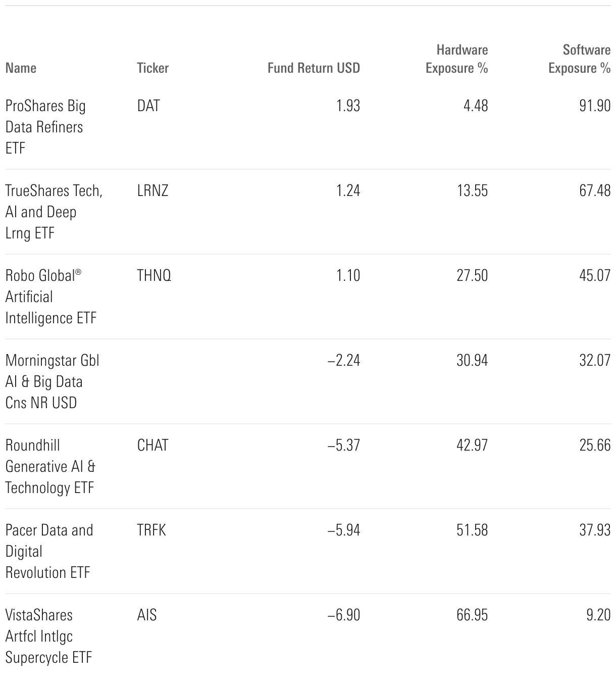Open Roundhill Generative AI & Technology ETF
This screenshot has width=616, height=683.
click(x=50, y=466)
